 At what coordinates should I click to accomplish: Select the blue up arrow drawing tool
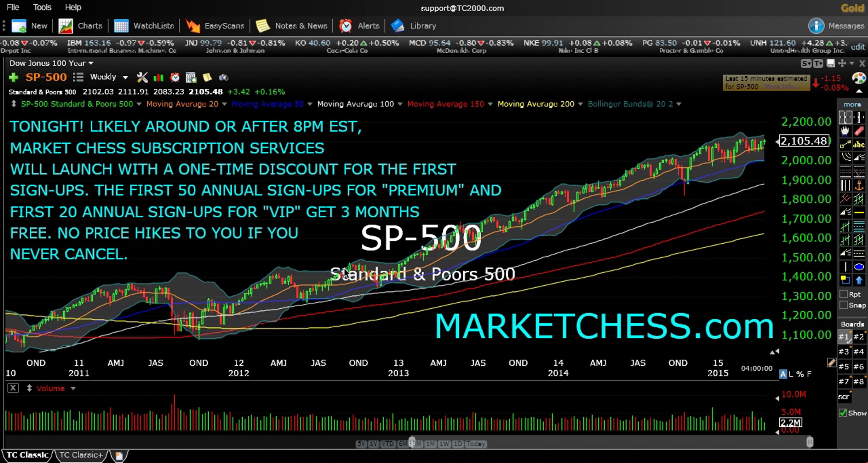[859, 280]
